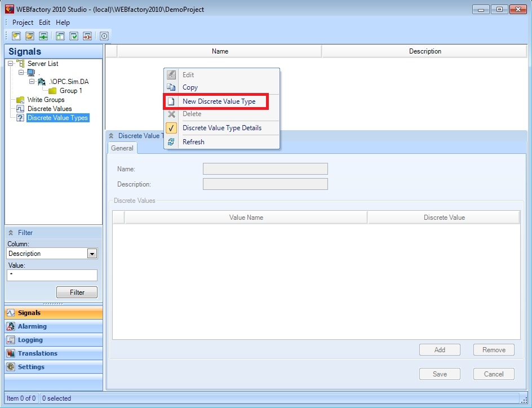Open the Project menu
Screen dimensions: 532x408
(23, 23)
